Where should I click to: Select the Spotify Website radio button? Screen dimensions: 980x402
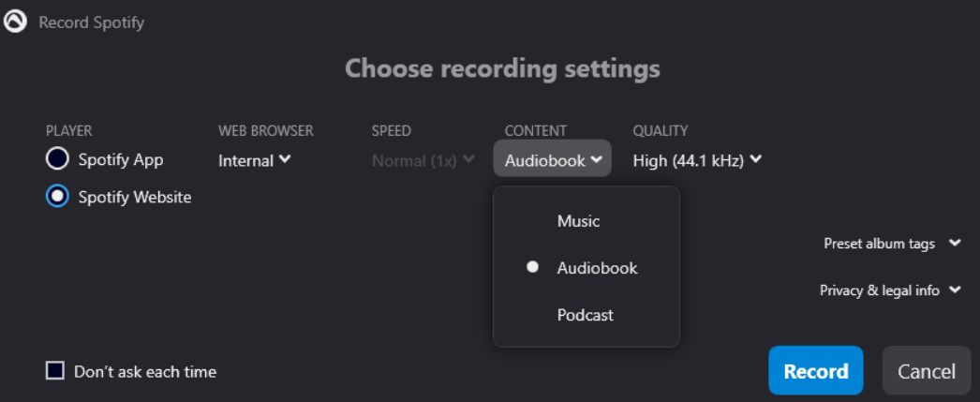click(57, 197)
